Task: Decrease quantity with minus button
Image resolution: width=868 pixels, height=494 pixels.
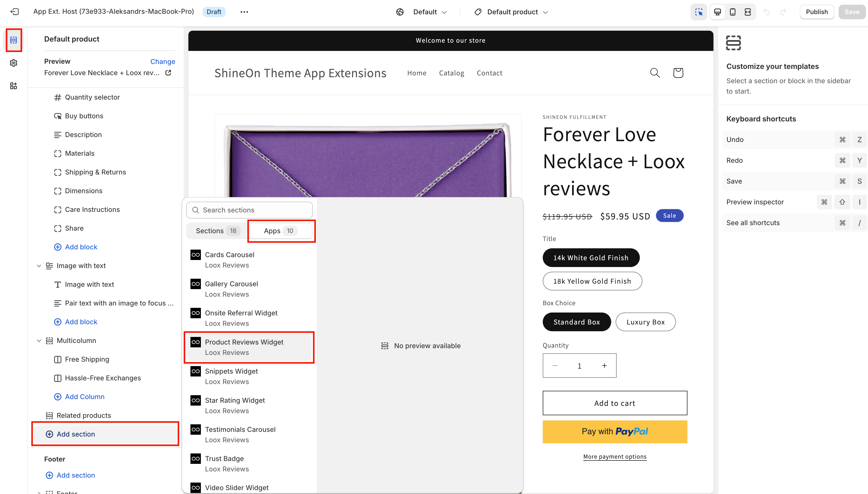Action: pyautogui.click(x=555, y=366)
